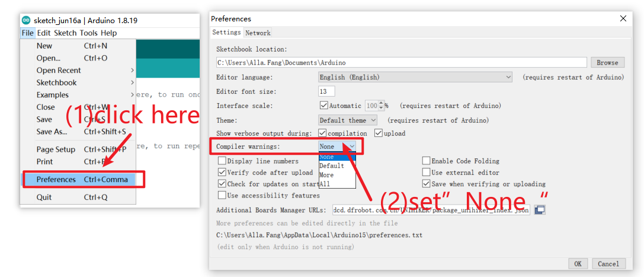Click the Additional Boards Manager URLs field
This screenshot has width=644, height=277.
pos(431,210)
